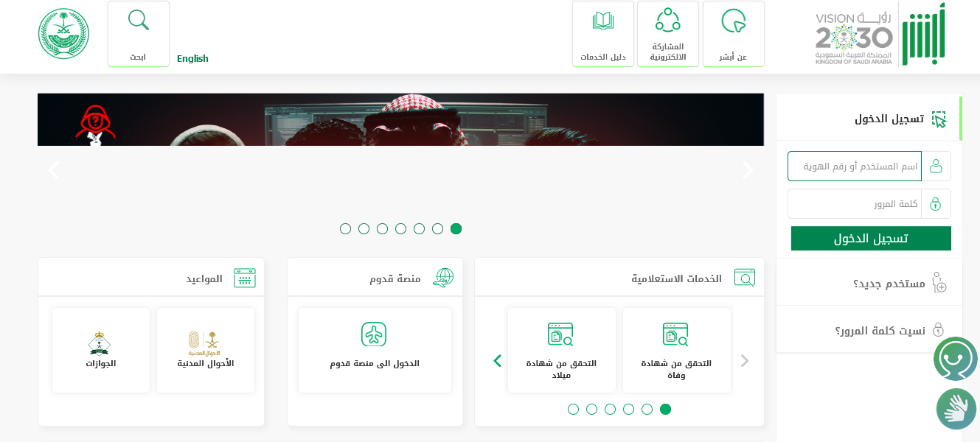This screenshot has height=442, width=980.
Task: Open the New User (مستخدم جديد؟) menu item
Action: click(x=869, y=282)
